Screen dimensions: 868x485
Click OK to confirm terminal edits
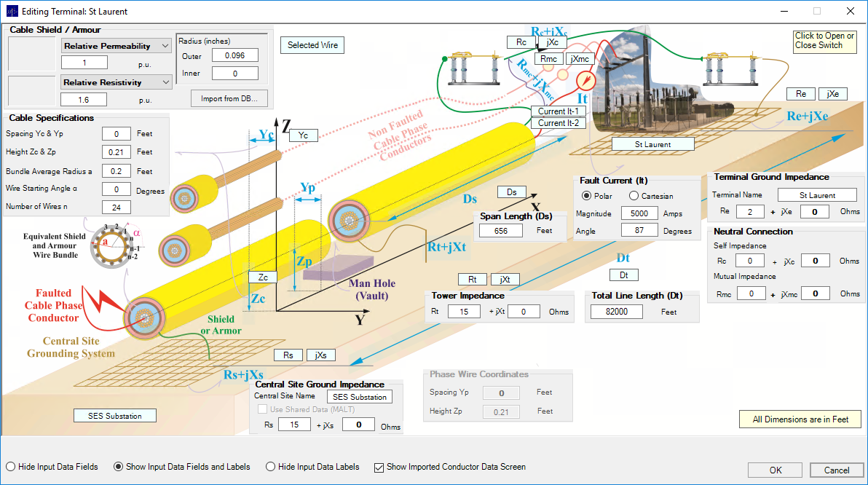coord(775,470)
